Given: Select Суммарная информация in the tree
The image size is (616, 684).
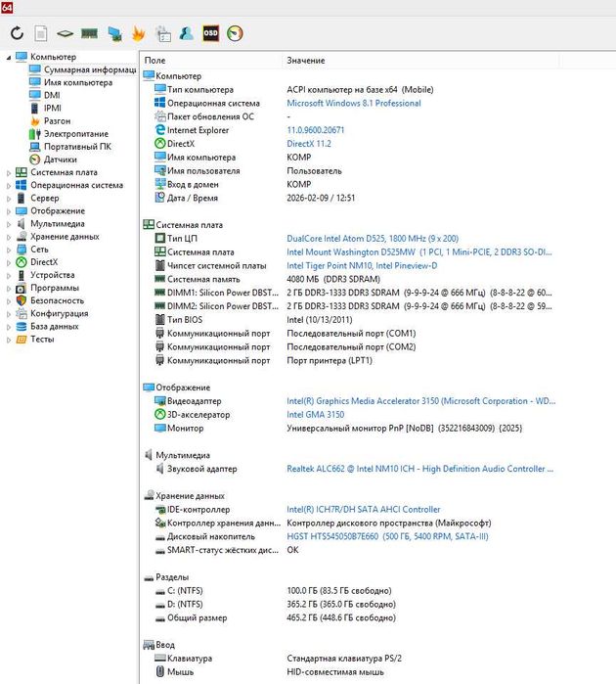Looking at the screenshot, I should coord(90,69).
